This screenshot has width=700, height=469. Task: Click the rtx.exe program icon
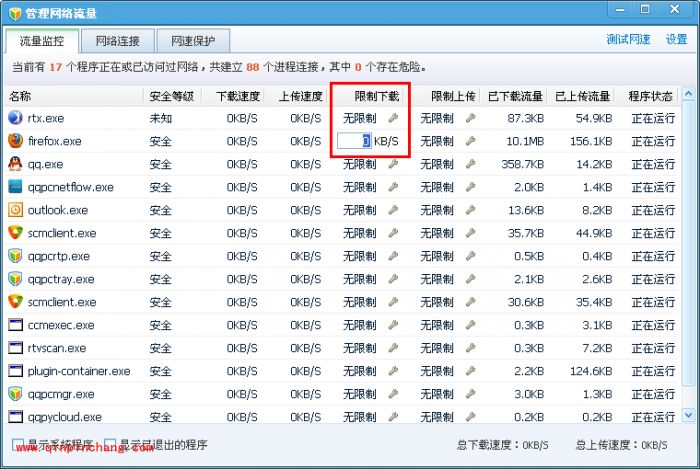tap(15, 118)
